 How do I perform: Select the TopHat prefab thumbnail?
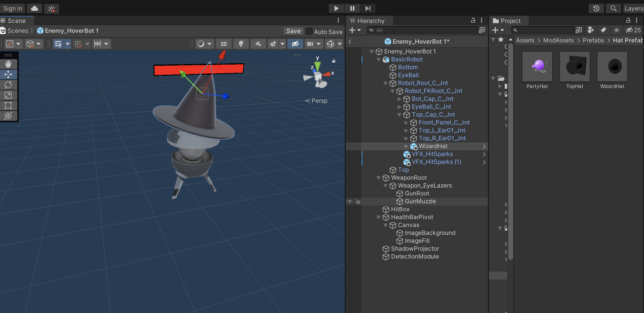tap(575, 67)
